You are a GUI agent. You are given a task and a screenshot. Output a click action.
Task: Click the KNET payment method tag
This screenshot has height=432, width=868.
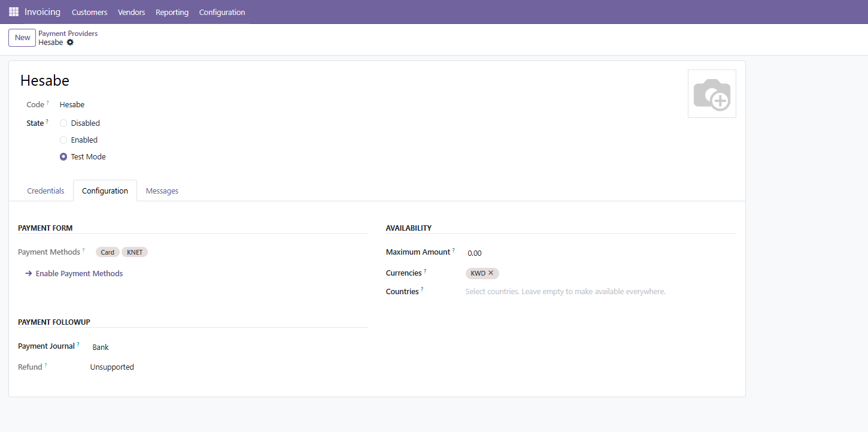pyautogui.click(x=135, y=252)
